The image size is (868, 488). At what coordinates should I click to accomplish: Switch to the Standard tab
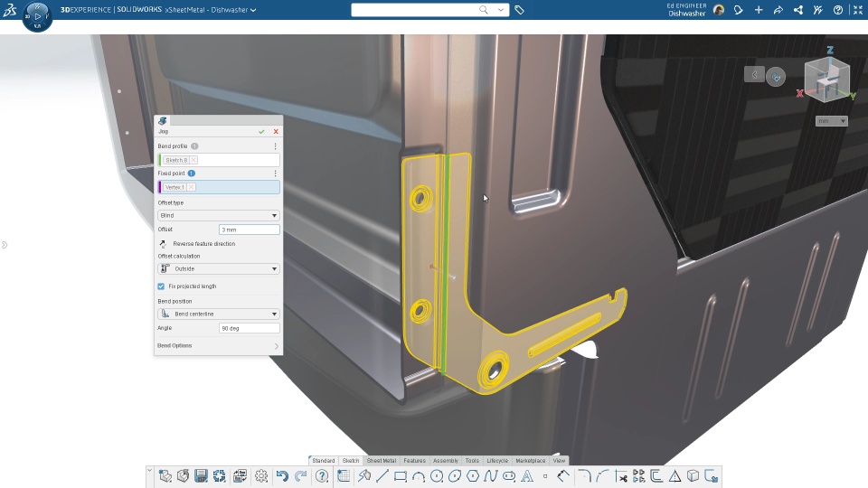tap(324, 460)
